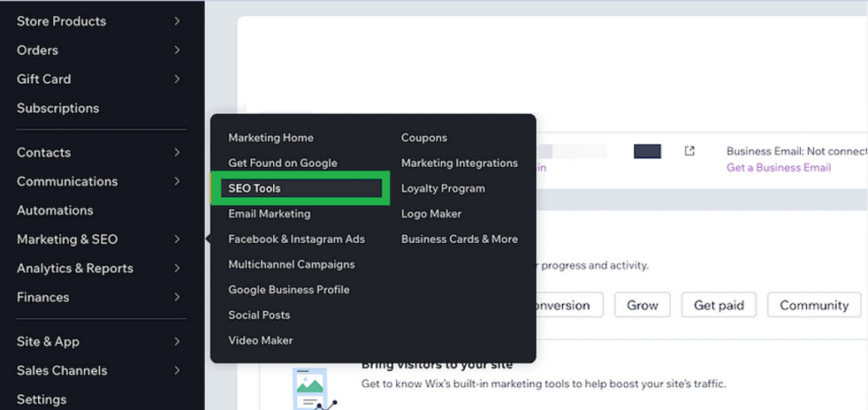Viewport: 868px width, 410px height.
Task: Open Coupons from the marketing menu
Action: [424, 137]
